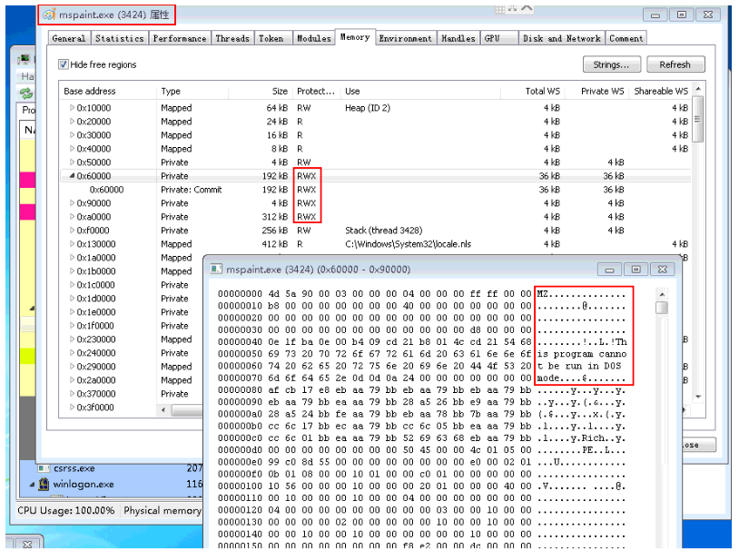Screen dimensions: 739x560
Task: Open the Threads tab
Action: pyautogui.click(x=232, y=39)
